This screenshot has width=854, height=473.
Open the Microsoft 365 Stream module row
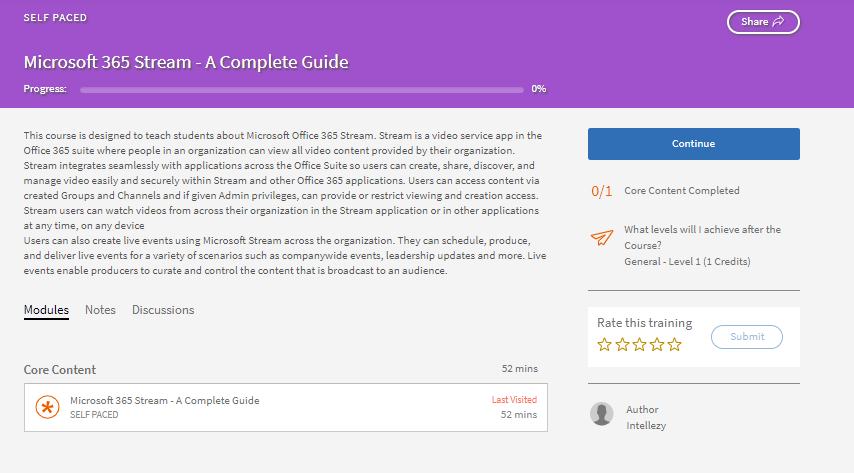point(285,407)
